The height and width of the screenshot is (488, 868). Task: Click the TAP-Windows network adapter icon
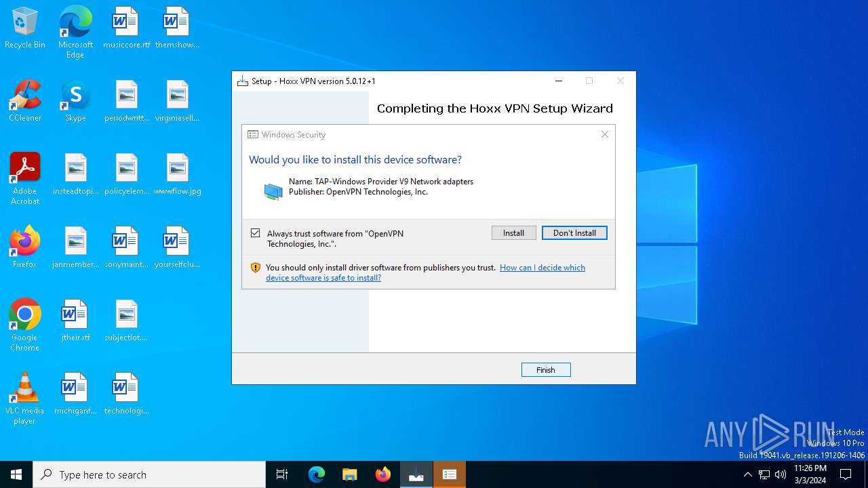pyautogui.click(x=273, y=192)
